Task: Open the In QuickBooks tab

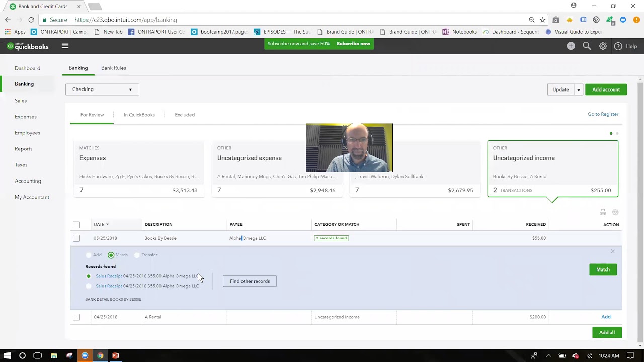Action: click(x=139, y=115)
